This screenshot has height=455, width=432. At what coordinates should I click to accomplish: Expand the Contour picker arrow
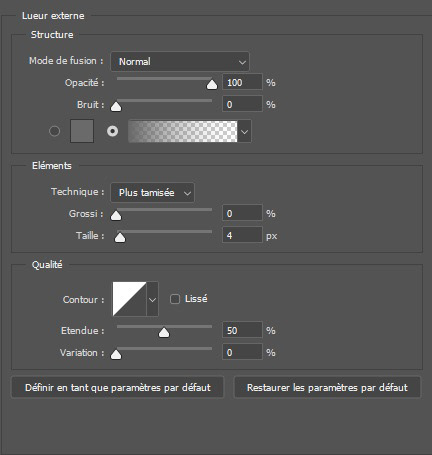point(152,299)
